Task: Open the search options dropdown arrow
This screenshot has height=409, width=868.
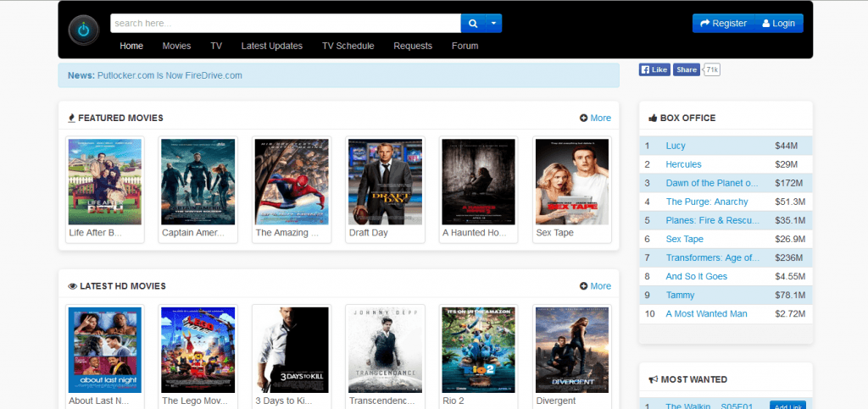Action: (494, 23)
